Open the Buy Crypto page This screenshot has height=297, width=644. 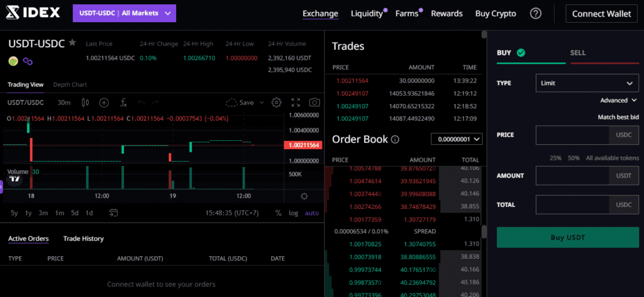pyautogui.click(x=496, y=14)
